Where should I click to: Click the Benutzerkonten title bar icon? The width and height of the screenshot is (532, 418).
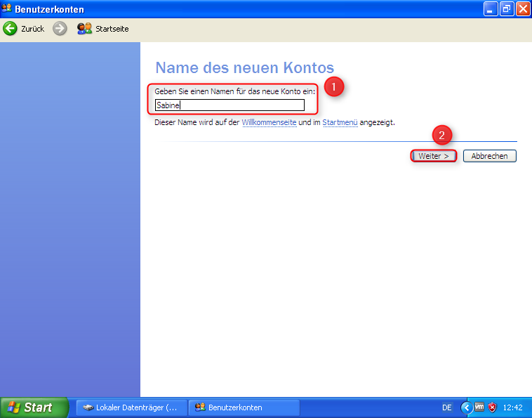[x=6, y=8]
